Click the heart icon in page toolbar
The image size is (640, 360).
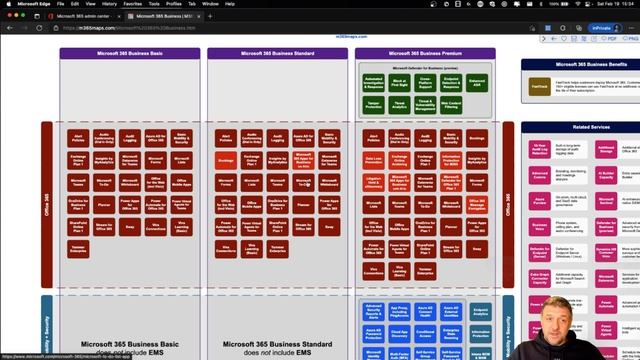[x=564, y=38]
